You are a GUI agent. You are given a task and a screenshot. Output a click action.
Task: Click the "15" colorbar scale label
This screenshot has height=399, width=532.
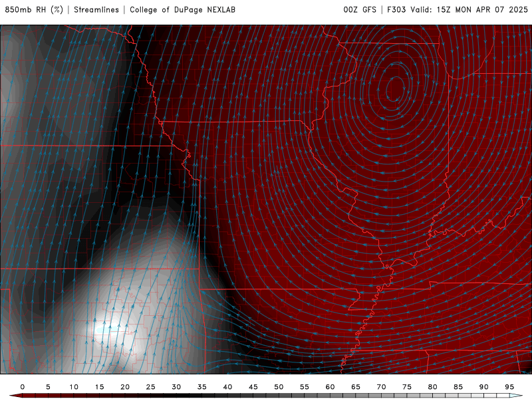tap(99, 387)
